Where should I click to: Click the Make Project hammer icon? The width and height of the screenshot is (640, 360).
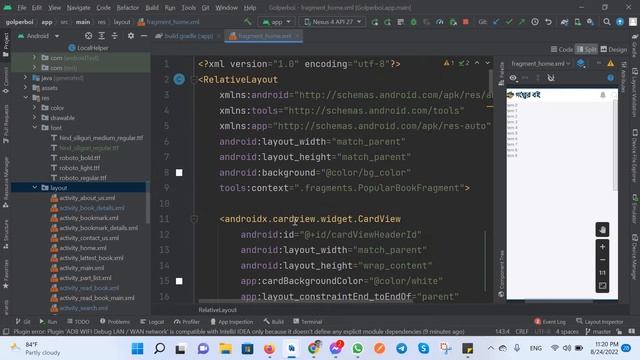point(247,22)
